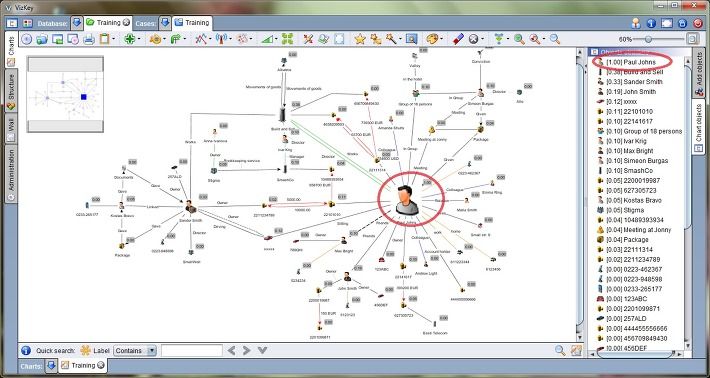Click the chart vertical scrollbar
This screenshot has width=710, height=378.
point(579,195)
